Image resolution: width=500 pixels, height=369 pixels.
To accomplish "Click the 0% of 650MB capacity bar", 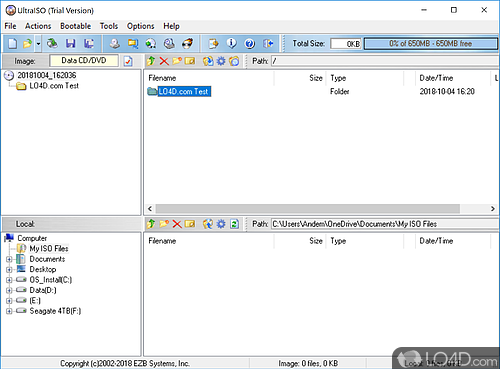I will click(x=431, y=44).
